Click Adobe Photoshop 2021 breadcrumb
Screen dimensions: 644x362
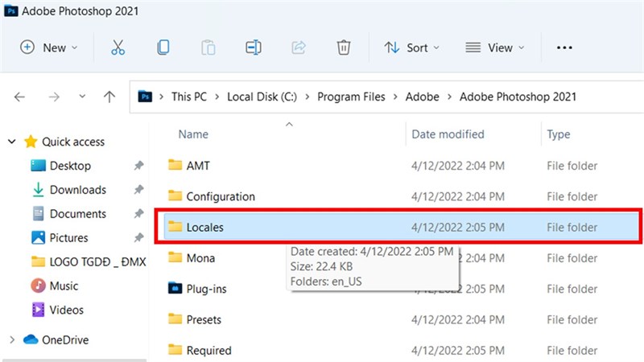point(518,97)
